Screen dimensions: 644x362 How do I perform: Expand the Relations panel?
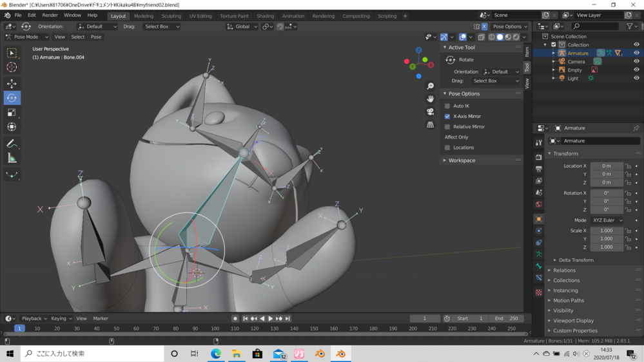564,271
